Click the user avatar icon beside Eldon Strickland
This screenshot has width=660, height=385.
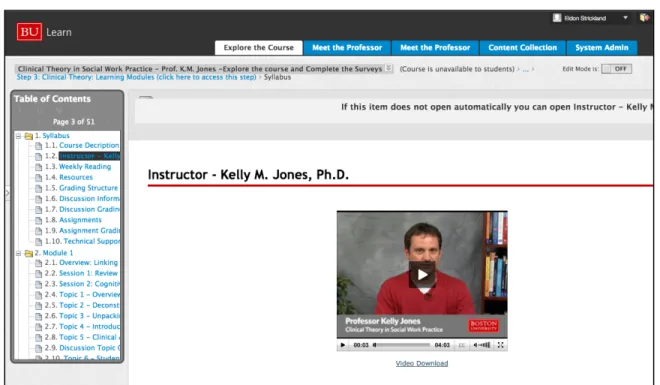(x=557, y=18)
